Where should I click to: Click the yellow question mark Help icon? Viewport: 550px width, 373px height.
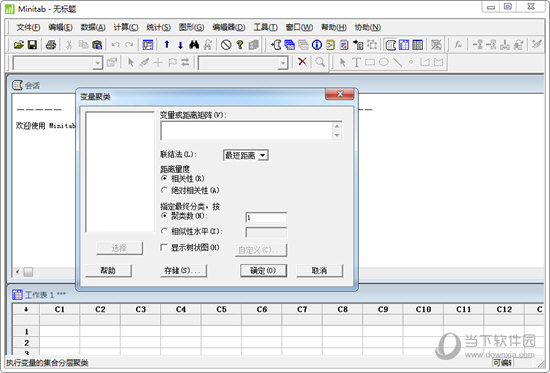[240, 45]
